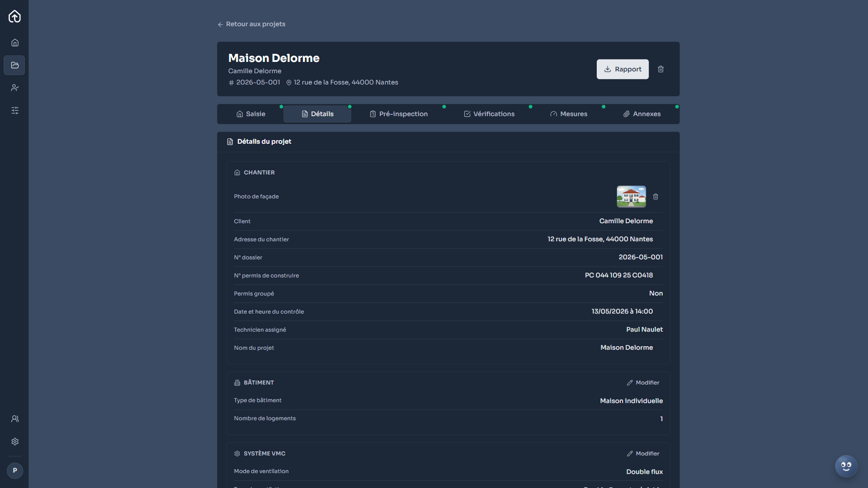This screenshot has width=868, height=488.
Task: Open the projects folder sidebar icon
Action: 15,65
